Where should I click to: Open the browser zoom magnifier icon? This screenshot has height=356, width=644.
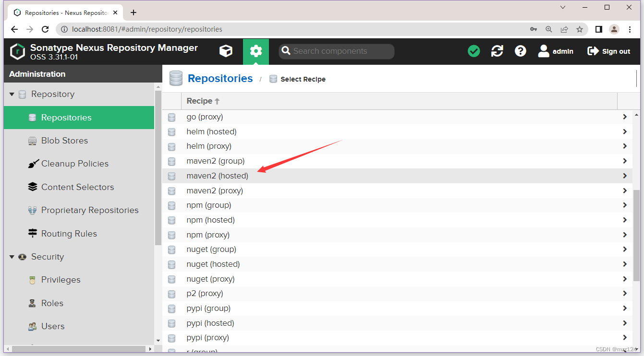(x=549, y=29)
